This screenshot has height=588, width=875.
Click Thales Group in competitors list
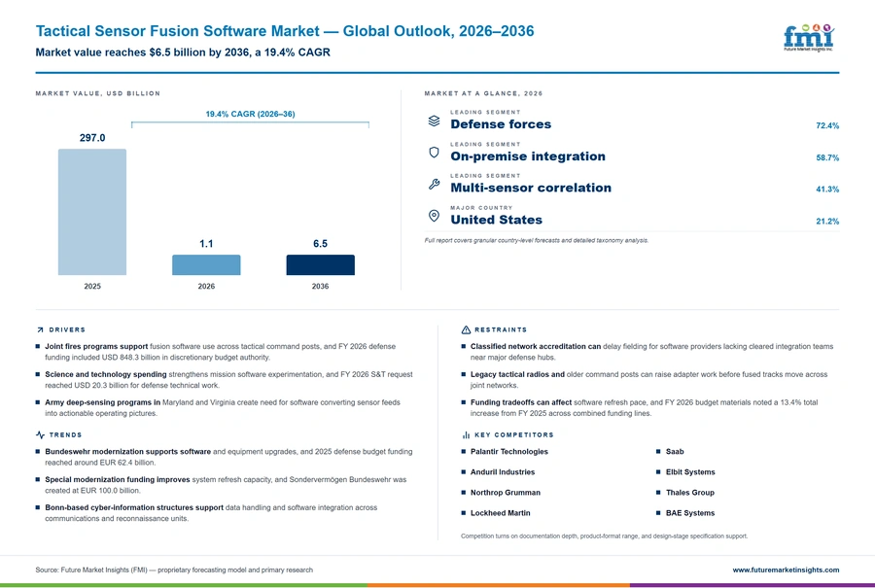[x=689, y=493]
